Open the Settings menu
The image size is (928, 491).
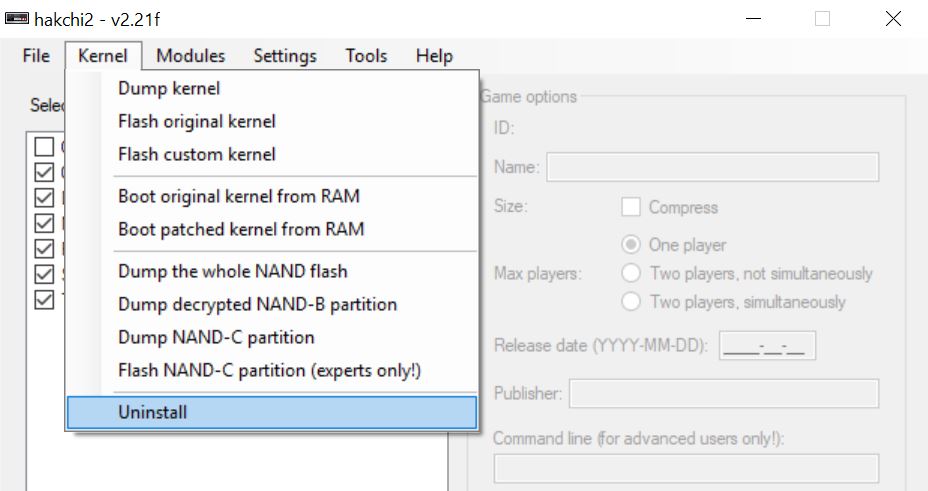(x=285, y=56)
